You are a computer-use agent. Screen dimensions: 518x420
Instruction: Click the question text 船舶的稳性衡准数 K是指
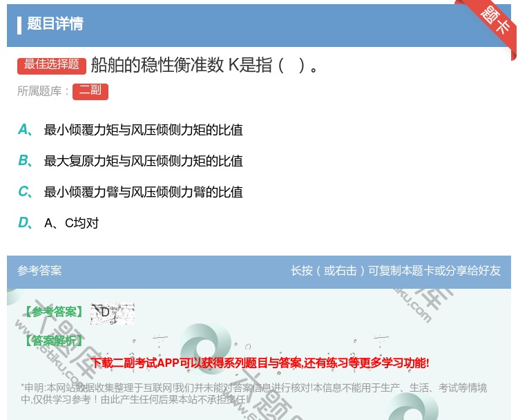[x=204, y=65]
